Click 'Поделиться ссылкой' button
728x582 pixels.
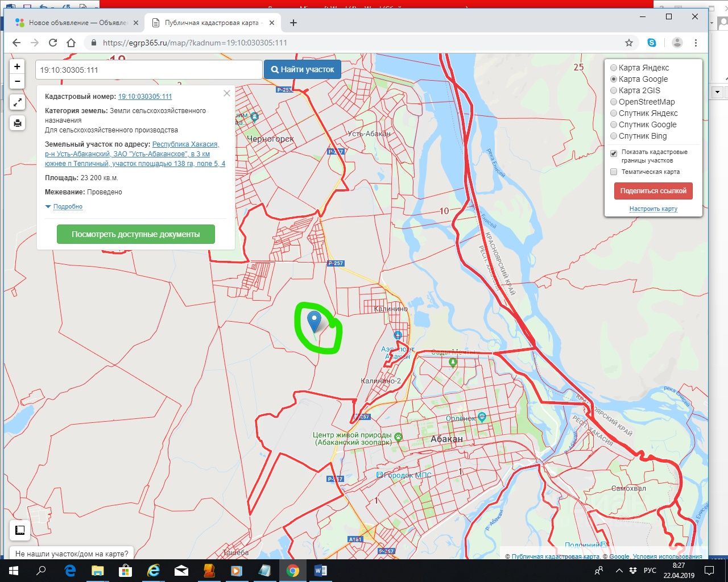point(653,191)
